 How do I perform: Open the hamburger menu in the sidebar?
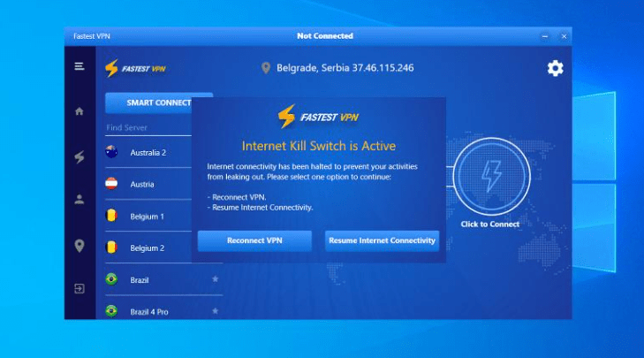point(80,67)
